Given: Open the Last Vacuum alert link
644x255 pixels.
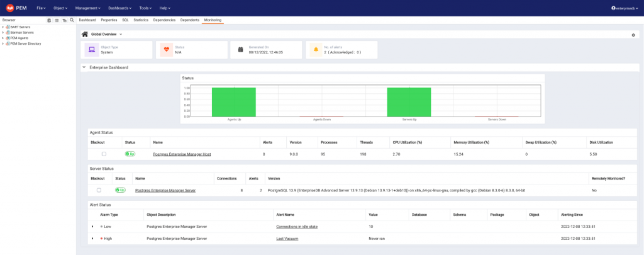Looking at the screenshot, I should tap(287, 239).
